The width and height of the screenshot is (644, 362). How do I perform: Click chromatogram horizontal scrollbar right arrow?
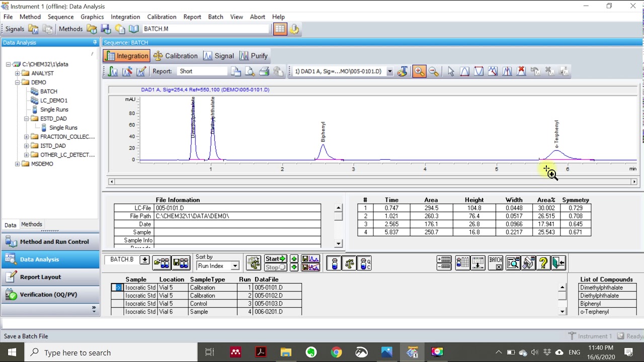(x=634, y=182)
